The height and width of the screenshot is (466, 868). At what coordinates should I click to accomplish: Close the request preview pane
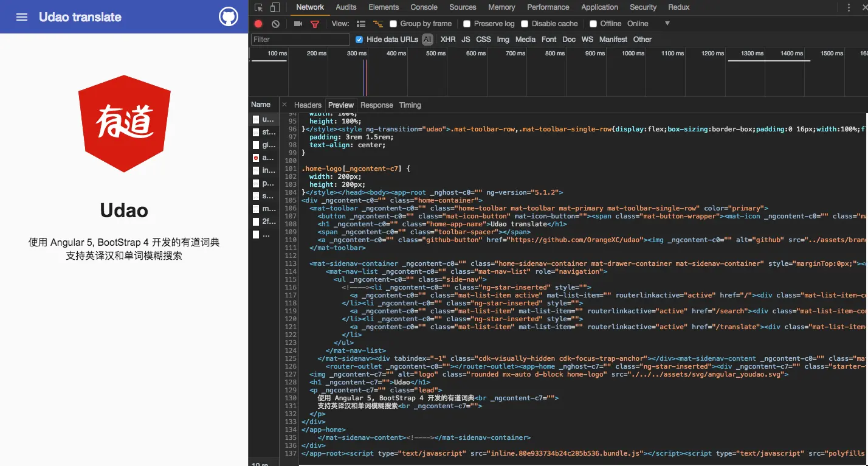[x=284, y=105]
